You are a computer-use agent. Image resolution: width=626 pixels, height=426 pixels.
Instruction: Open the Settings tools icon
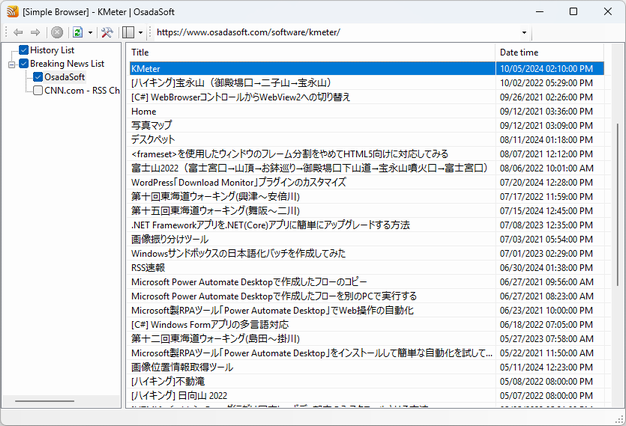coord(107,32)
